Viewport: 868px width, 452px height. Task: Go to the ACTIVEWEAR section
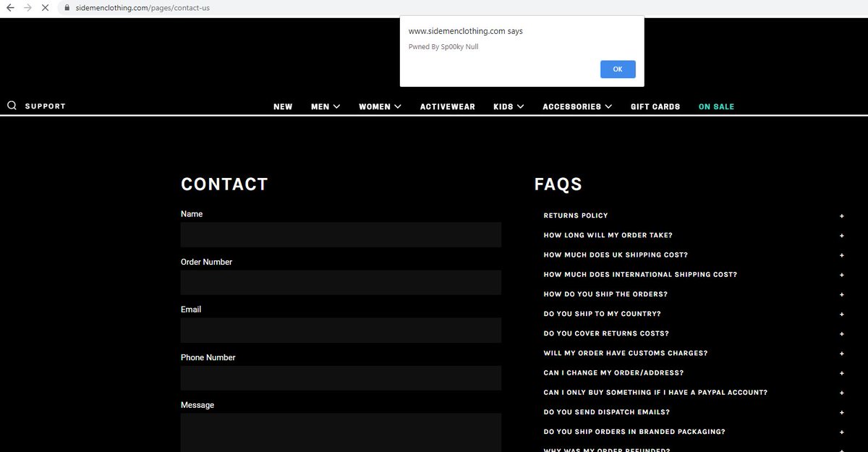[x=448, y=106]
